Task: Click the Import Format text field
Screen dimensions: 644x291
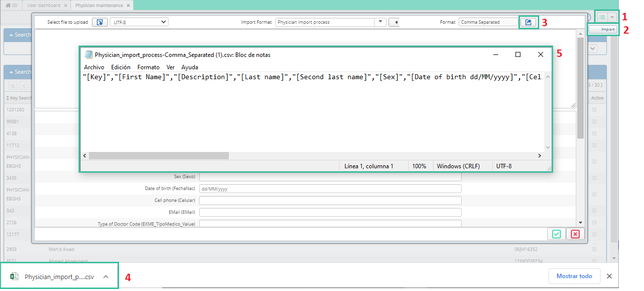Action: (325, 22)
